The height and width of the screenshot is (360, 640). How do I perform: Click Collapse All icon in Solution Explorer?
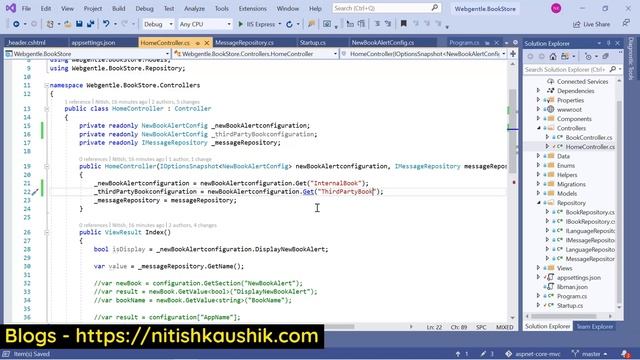click(606, 57)
